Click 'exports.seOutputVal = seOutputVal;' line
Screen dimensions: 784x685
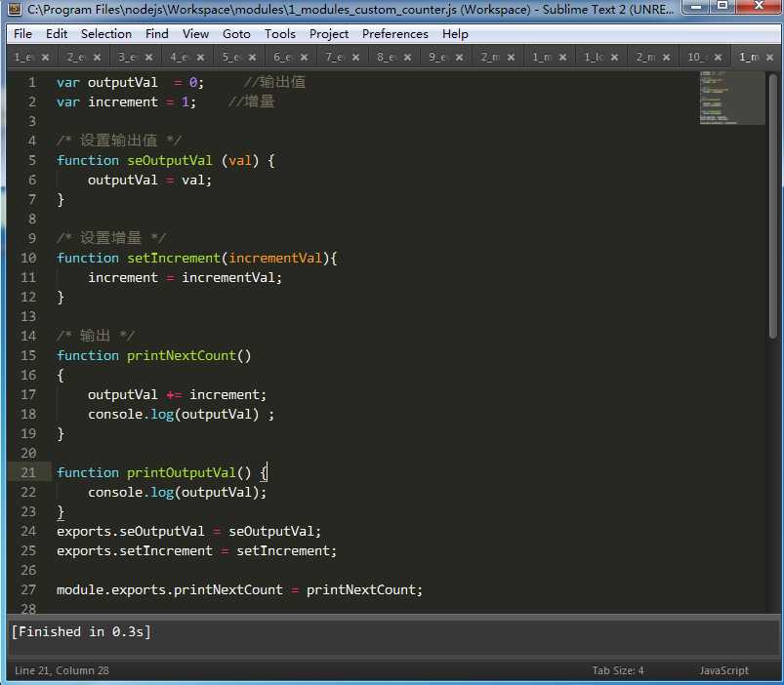click(189, 531)
